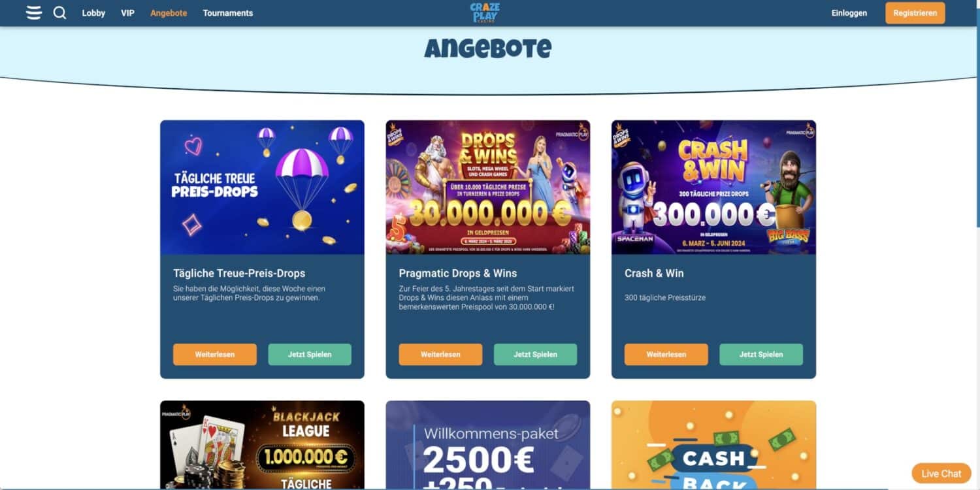Screen dimensions: 980x490
Task: Go to the VIP page
Action: tap(127, 13)
